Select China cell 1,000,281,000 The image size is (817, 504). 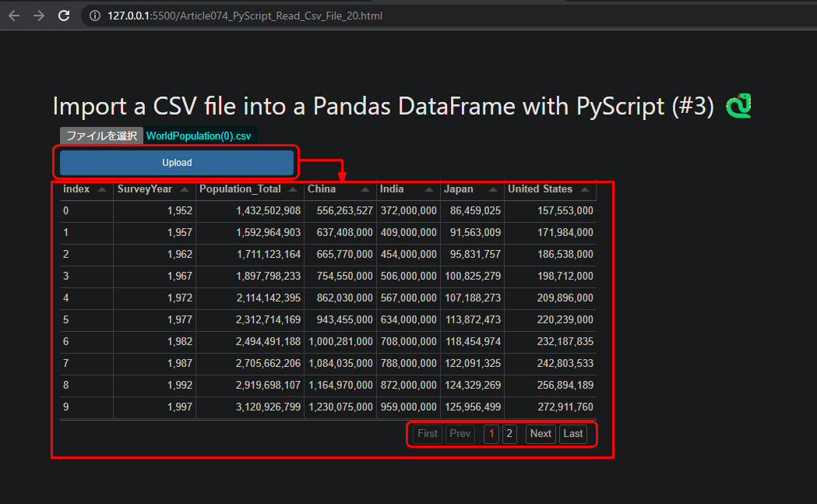(341, 341)
